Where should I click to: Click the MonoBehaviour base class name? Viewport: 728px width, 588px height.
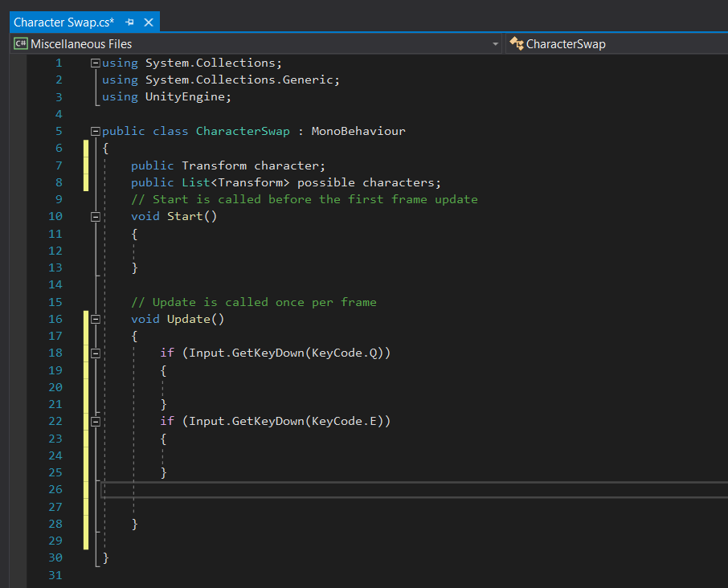[x=358, y=132]
